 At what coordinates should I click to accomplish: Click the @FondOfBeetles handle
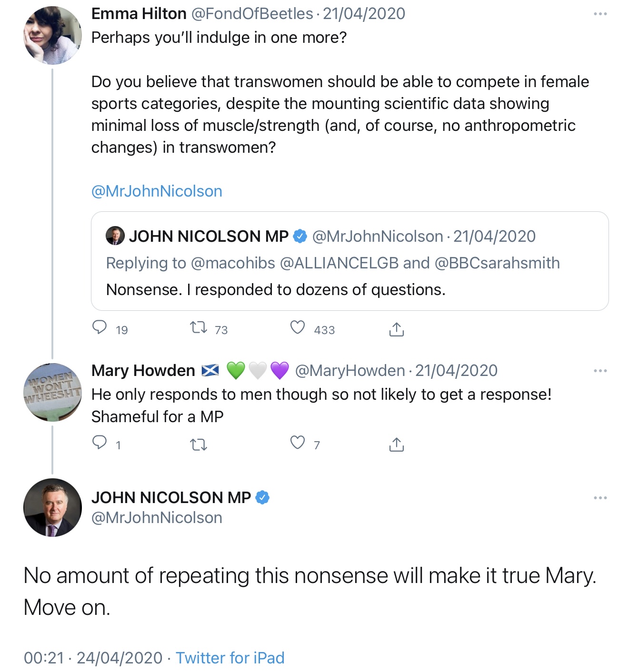(252, 14)
